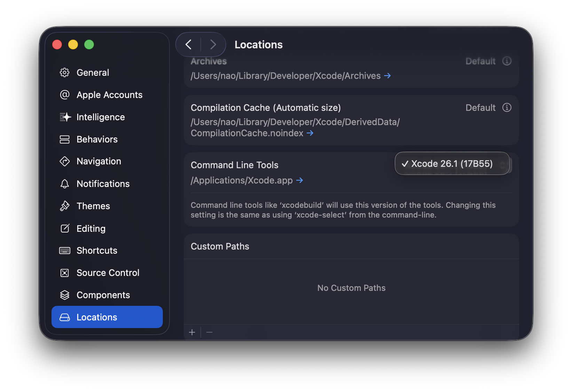Reveal CompilationCache.noindex folder via arrow
Screen dimensions: 572x392
tap(310, 133)
